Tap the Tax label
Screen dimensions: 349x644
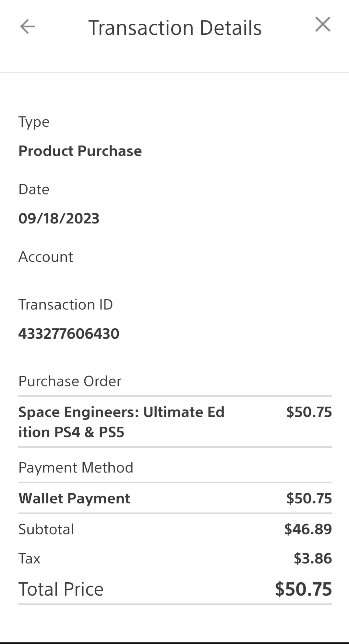click(29, 559)
